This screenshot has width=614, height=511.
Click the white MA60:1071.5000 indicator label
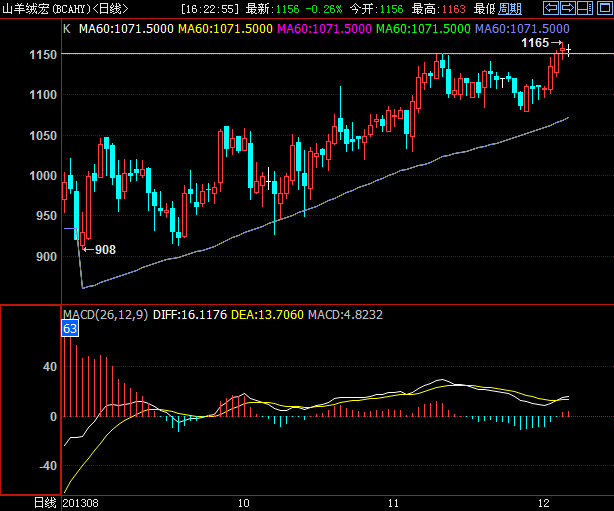coord(126,29)
